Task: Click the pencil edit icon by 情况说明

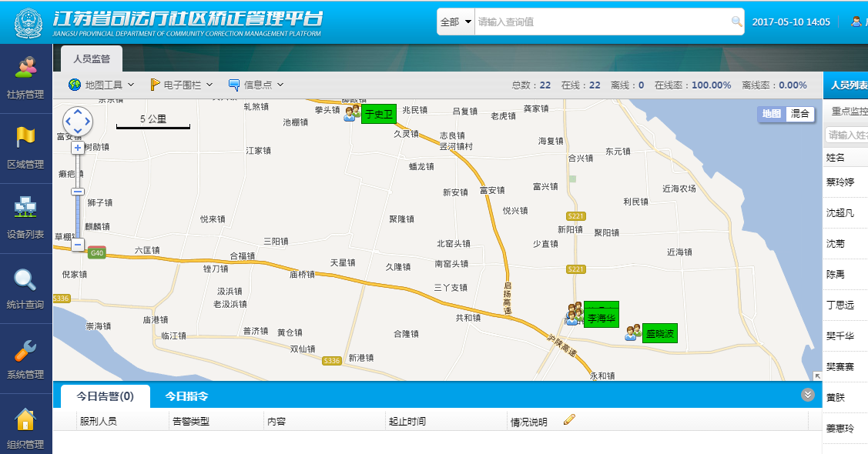Action: point(569,419)
